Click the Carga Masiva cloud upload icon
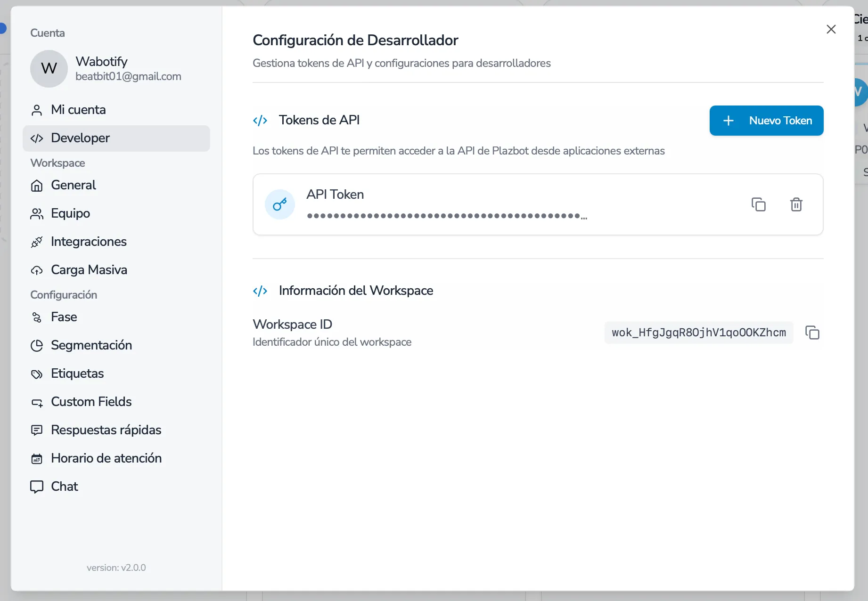 pyautogui.click(x=37, y=270)
